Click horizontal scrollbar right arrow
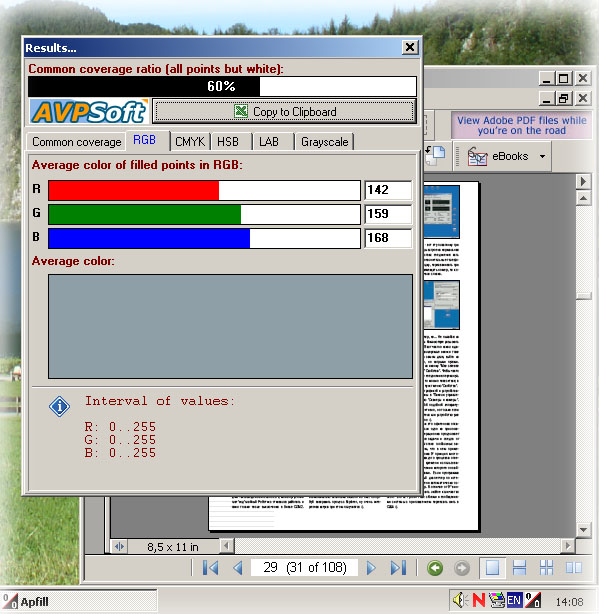Screen dimensions: 599x614 (567, 545)
